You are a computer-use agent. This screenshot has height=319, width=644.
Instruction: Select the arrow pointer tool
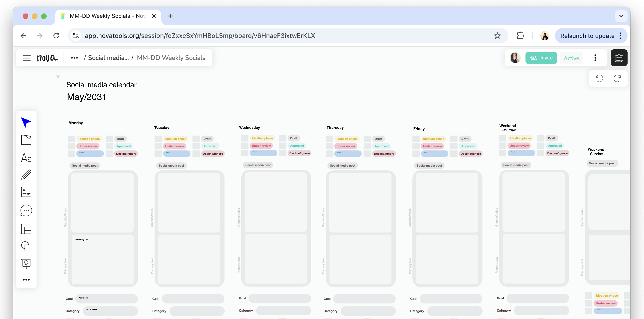tap(26, 122)
